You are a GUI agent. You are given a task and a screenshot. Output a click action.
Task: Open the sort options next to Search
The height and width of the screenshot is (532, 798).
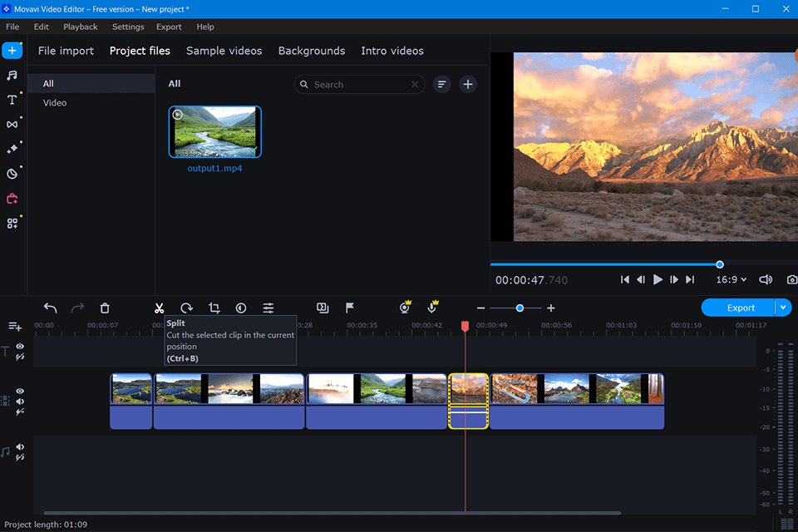442,84
